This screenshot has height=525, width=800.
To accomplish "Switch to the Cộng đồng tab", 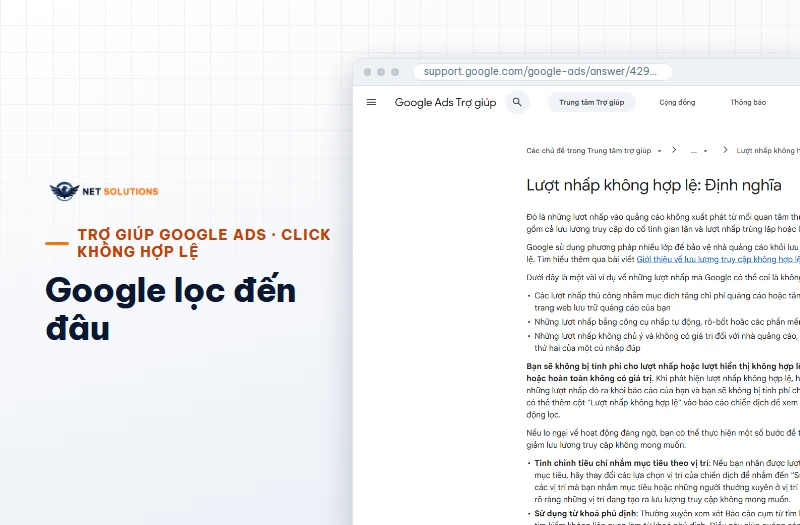I will pos(677,102).
